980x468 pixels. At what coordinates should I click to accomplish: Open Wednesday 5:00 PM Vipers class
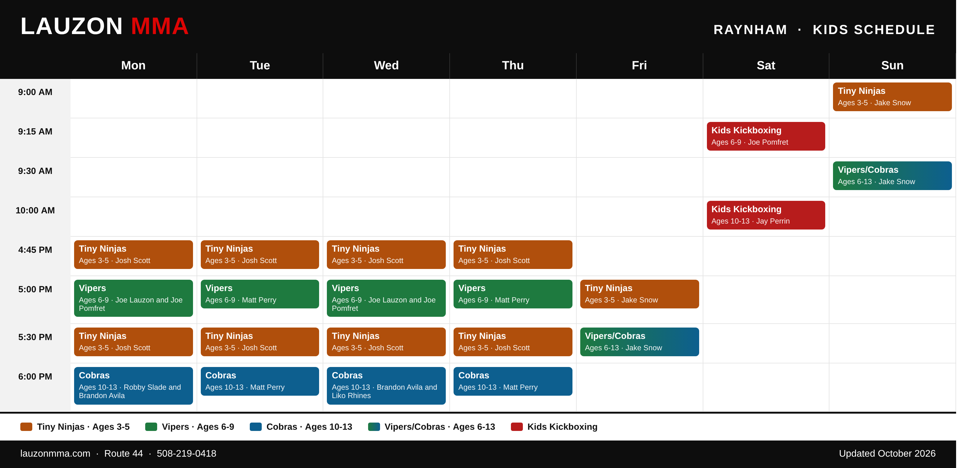tap(386, 298)
